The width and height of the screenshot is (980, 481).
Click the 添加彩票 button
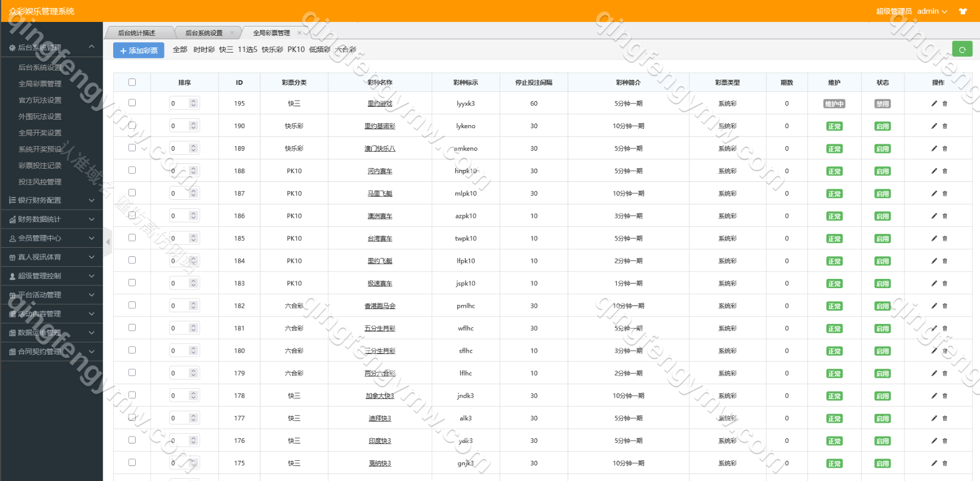[x=139, y=51]
